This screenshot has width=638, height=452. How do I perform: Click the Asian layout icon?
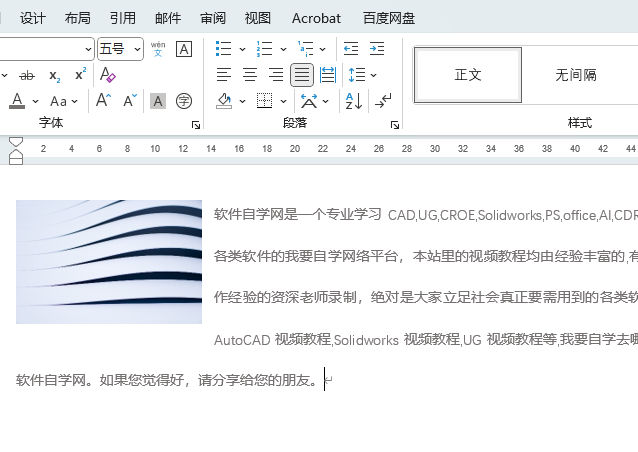[309, 101]
